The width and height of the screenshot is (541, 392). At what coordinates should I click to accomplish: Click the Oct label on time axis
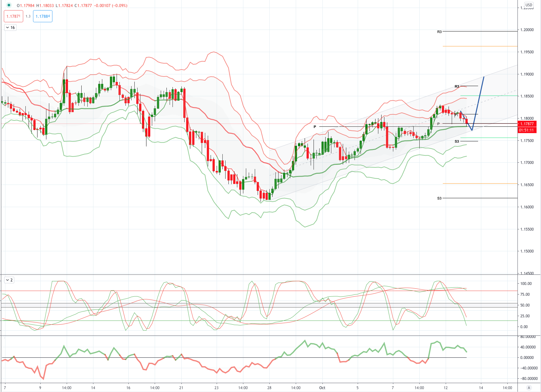322,388
